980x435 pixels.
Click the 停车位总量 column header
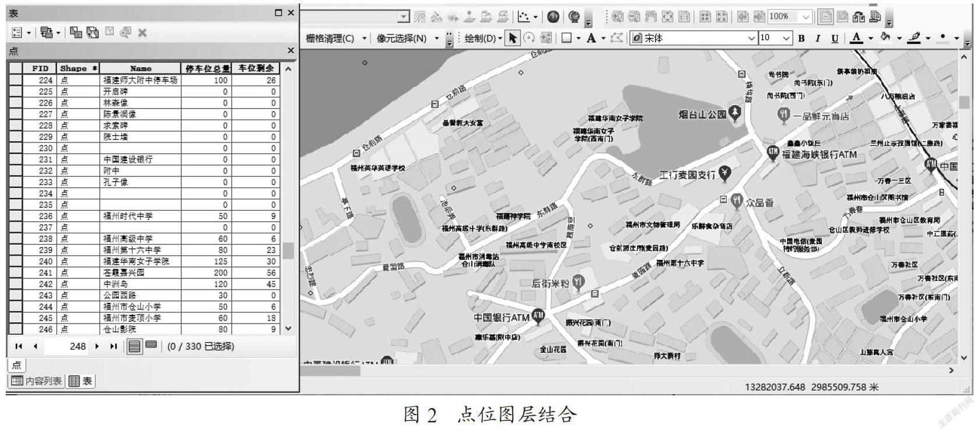pos(207,68)
